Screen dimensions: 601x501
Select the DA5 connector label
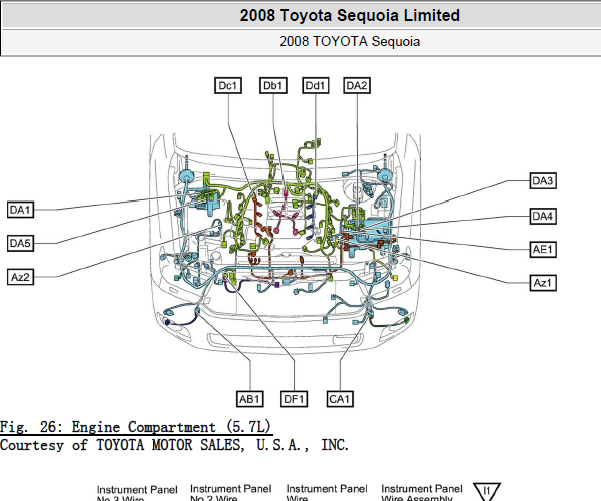pos(20,243)
